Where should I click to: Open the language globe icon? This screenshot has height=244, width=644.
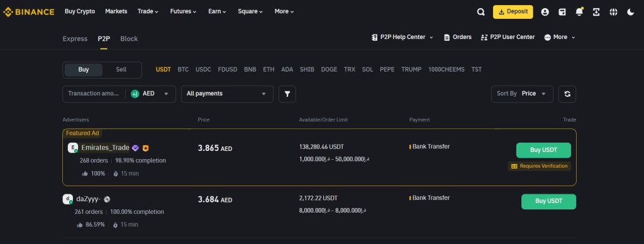tap(614, 12)
